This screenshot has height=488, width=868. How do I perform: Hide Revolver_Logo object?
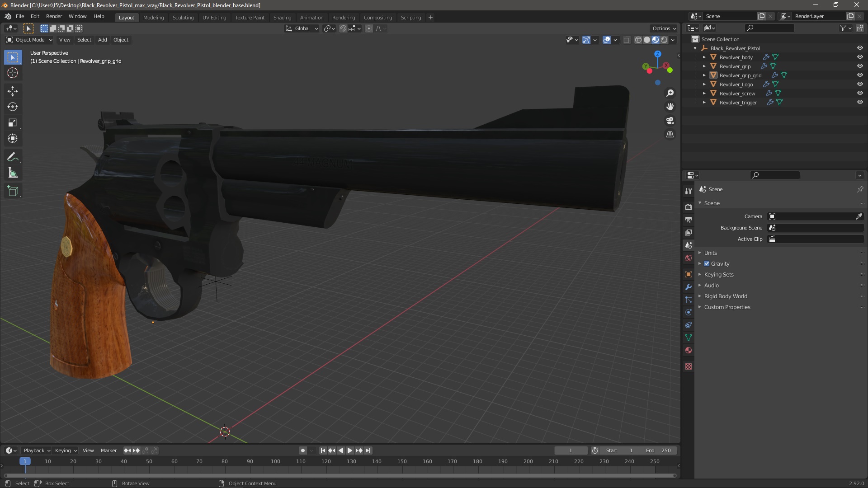pos(860,84)
